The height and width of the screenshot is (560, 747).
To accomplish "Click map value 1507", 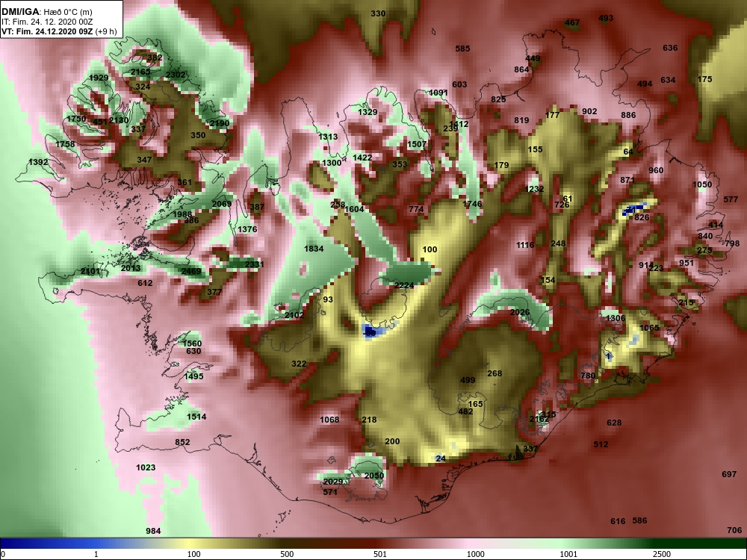I will point(417,144).
